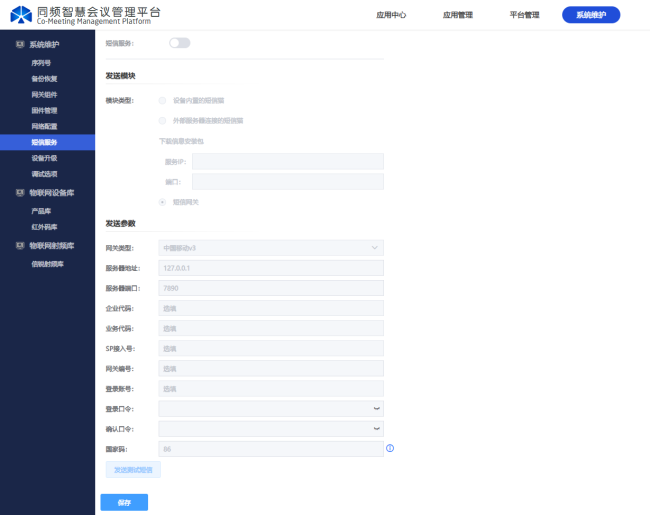651x515 pixels.
Task: Open the 应用中心 top navigation tab
Action: point(393,15)
